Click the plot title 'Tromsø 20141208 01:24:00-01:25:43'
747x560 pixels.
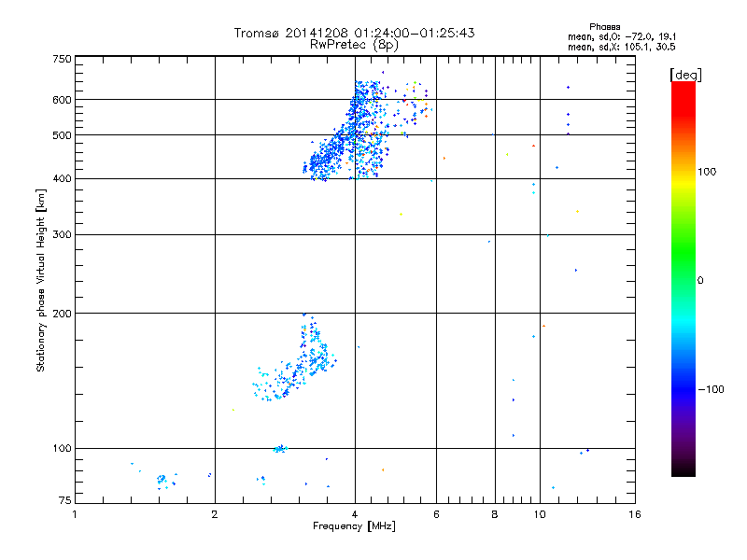click(x=354, y=33)
